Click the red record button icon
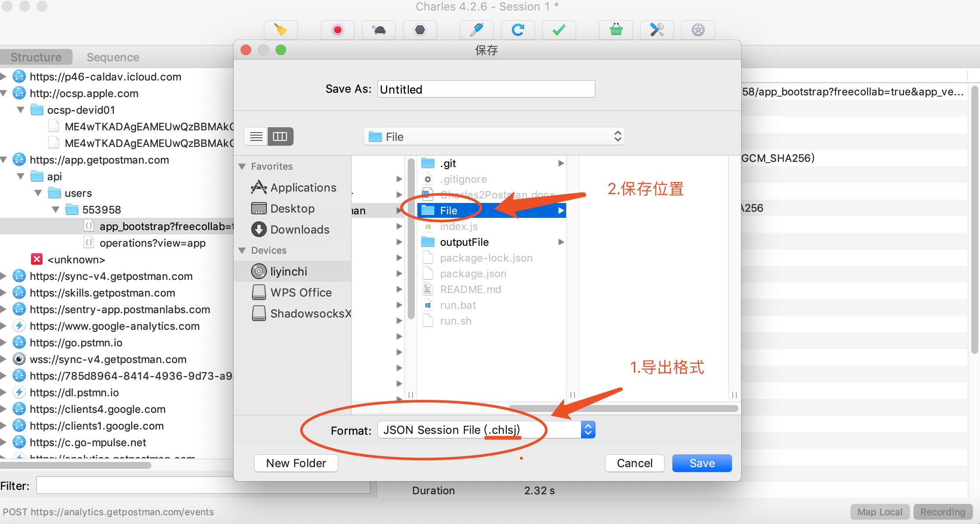This screenshot has width=980, height=524. (x=337, y=30)
